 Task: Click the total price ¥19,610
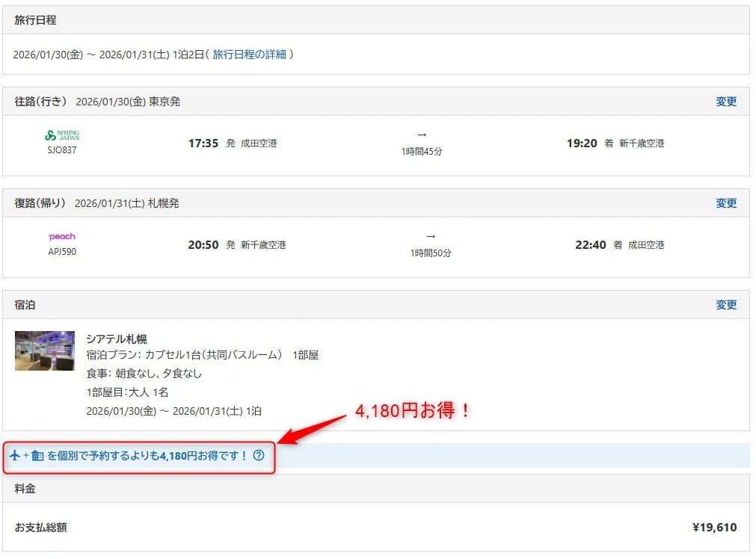click(x=714, y=528)
